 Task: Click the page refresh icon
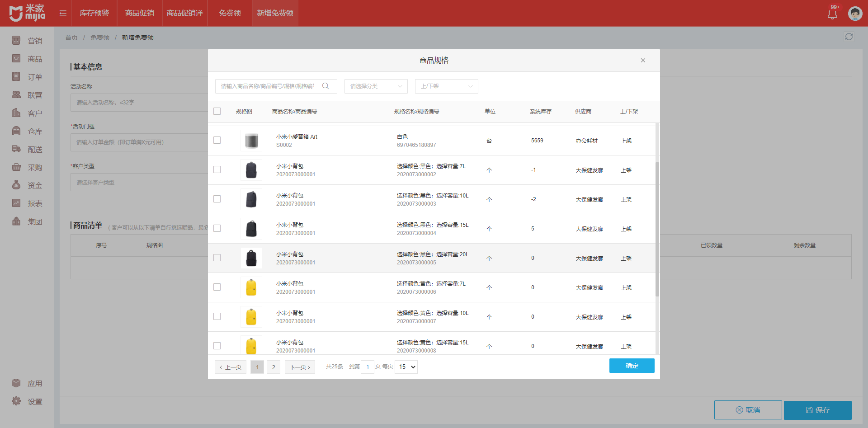(849, 37)
